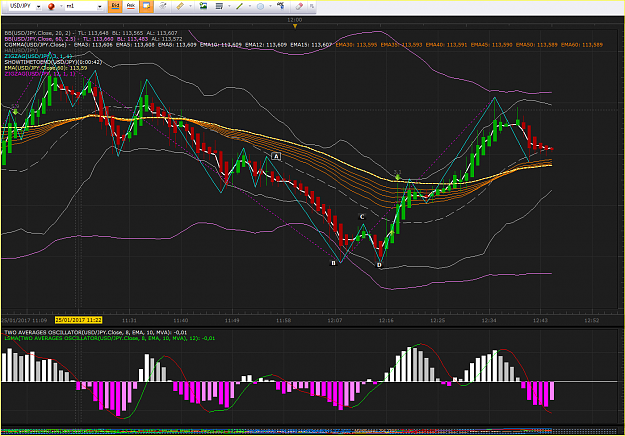Toggle the highlighted chart label icon
This screenshot has height=436, width=625.
(146, 6)
